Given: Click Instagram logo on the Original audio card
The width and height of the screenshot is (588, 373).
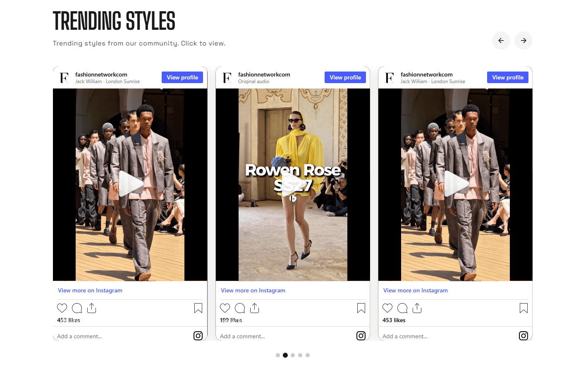Looking at the screenshot, I should (x=361, y=336).
